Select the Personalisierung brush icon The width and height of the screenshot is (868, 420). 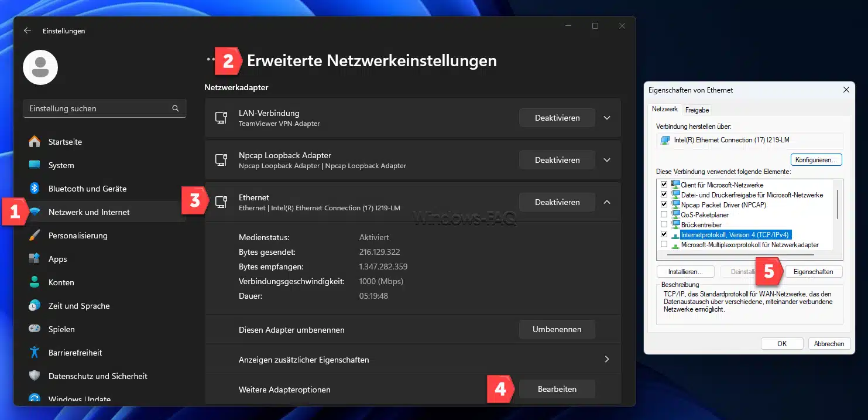coord(35,235)
